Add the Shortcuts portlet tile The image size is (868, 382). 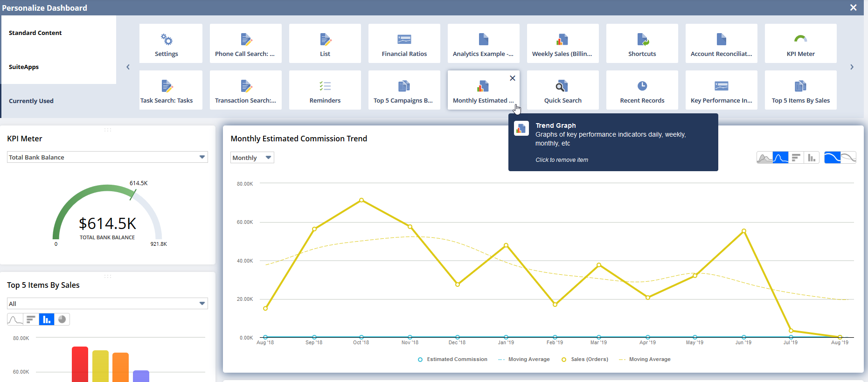pyautogui.click(x=642, y=43)
